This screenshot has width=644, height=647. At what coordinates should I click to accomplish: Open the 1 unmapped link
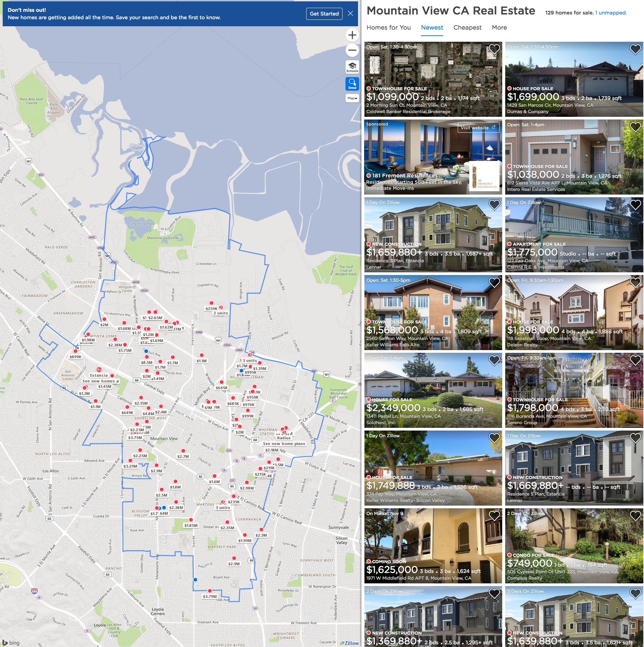(611, 13)
